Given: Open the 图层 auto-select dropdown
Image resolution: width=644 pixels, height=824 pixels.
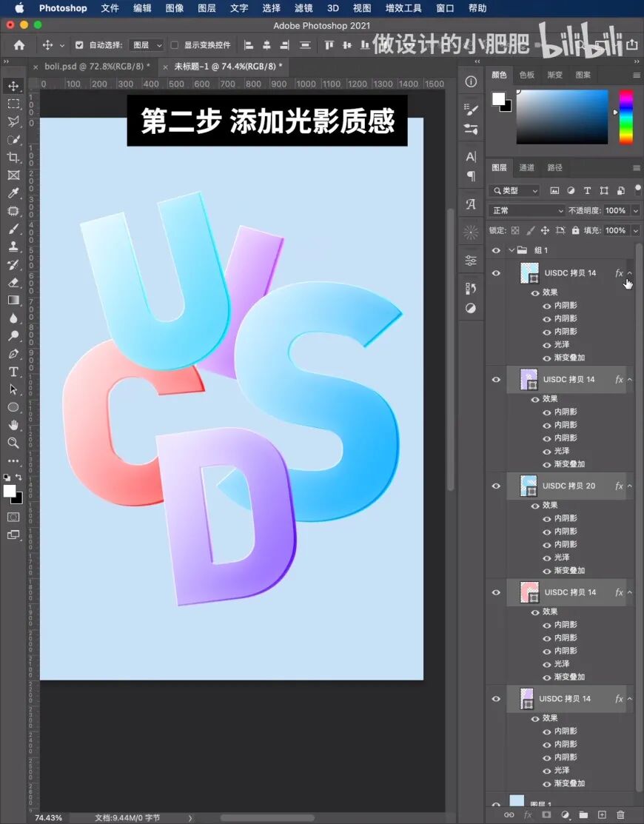Looking at the screenshot, I should (146, 45).
